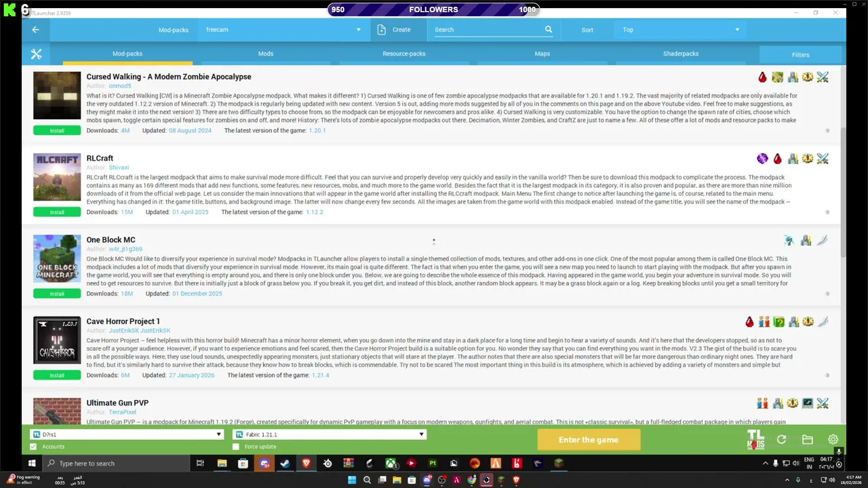This screenshot has height=488, width=868.
Task: Click the search magnifier icon
Action: click(x=549, y=29)
